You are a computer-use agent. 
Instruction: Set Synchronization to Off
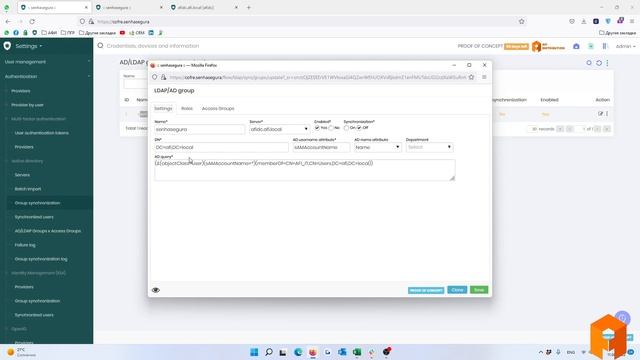[359, 128]
